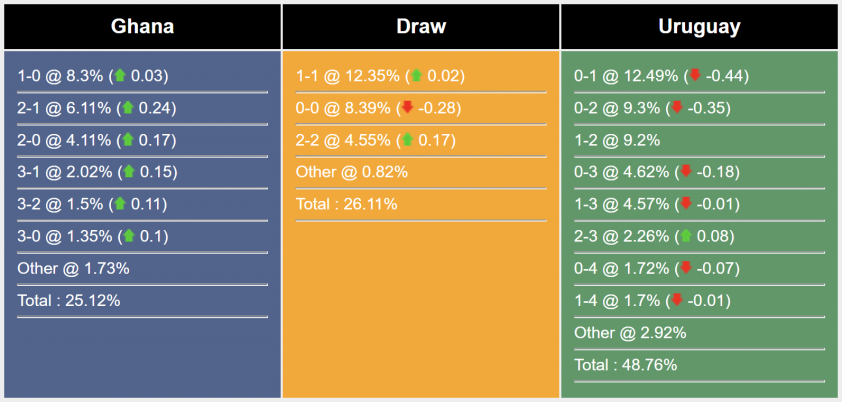Click green arrow beside 2-3 @ 2.26%

686,236
